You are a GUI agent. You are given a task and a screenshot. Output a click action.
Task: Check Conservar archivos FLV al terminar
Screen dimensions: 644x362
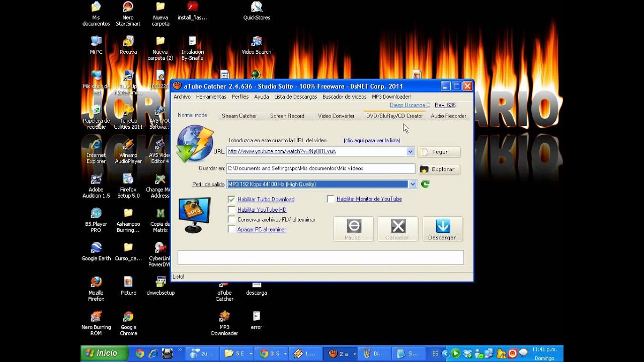pos(231,220)
